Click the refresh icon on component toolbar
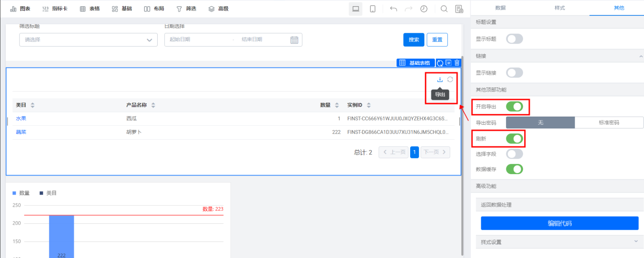The width and height of the screenshot is (644, 258). 440,63
